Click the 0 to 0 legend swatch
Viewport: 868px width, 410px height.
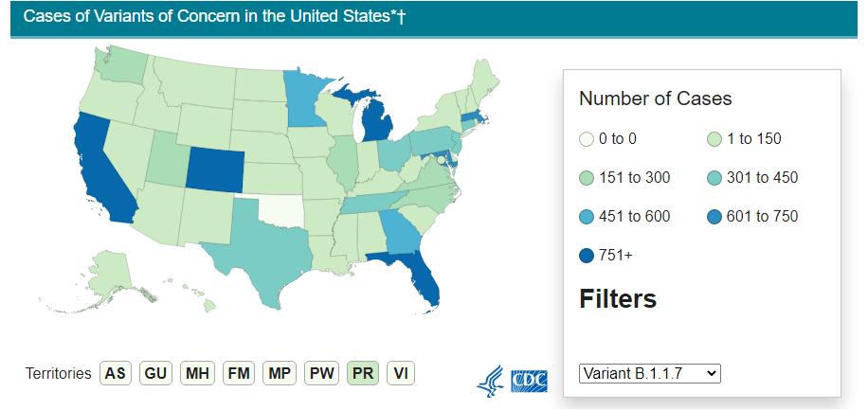588,139
